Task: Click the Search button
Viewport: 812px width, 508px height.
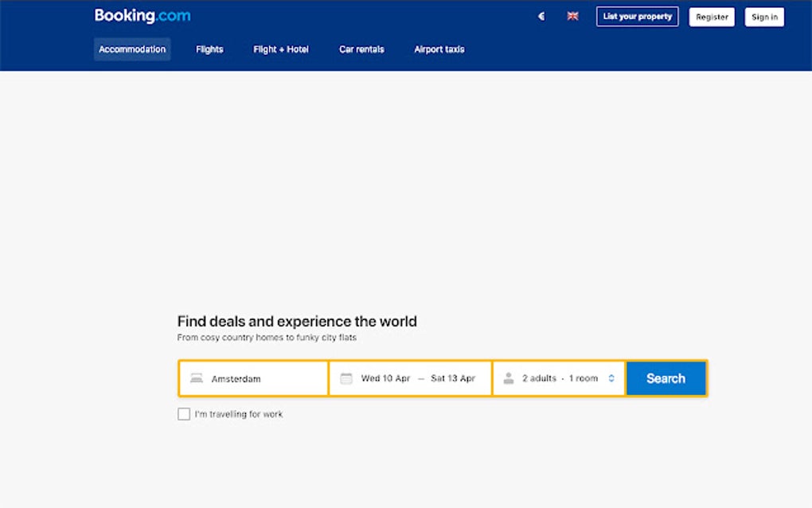Action: pos(666,378)
